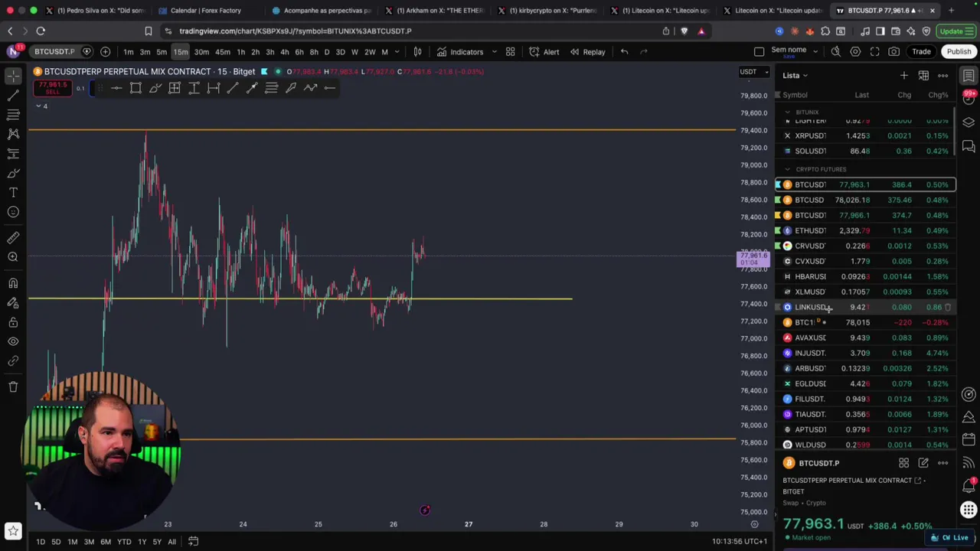The width and height of the screenshot is (980, 551).
Task: Start bar Replay mode
Action: point(587,51)
